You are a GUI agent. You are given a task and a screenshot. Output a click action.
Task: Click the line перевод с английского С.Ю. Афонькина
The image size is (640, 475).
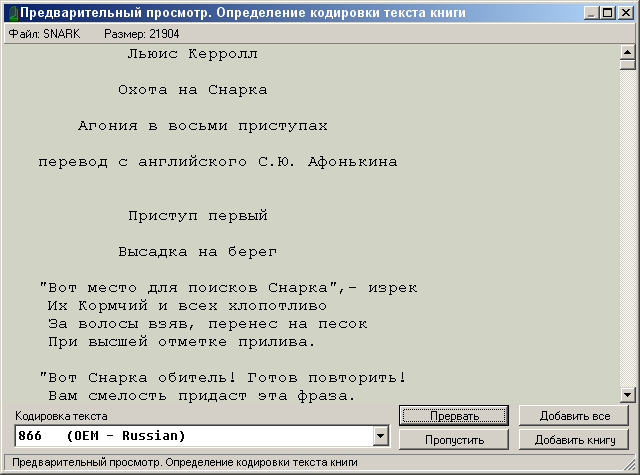[x=218, y=162]
